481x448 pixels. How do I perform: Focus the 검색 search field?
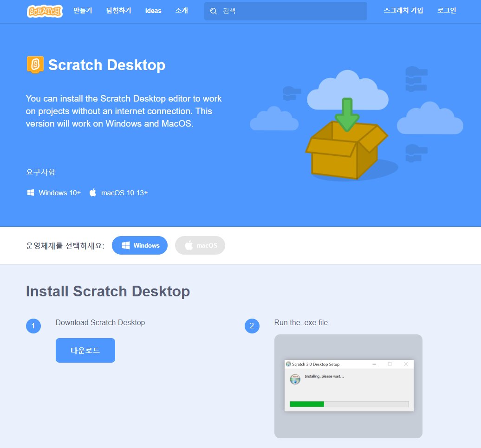(x=286, y=11)
